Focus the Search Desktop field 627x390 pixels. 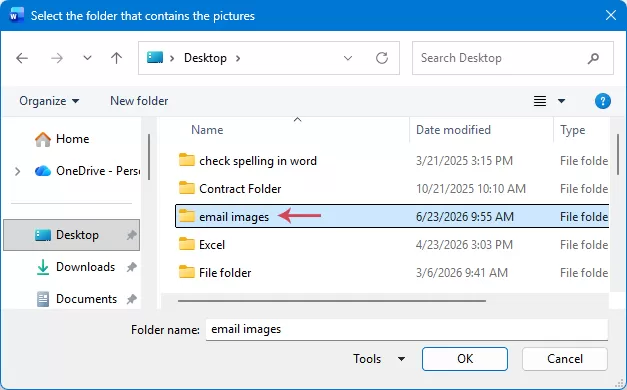click(x=513, y=58)
